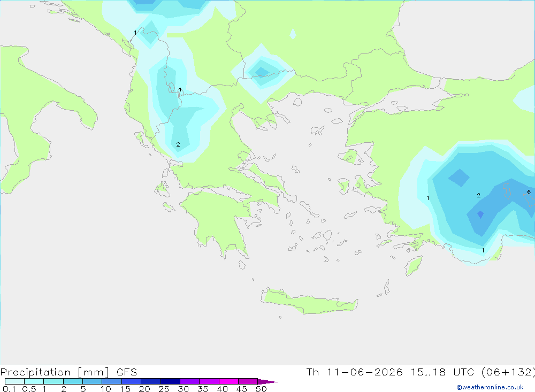Click the 20–25 mm legend color swatch
535x392 pixels.
point(151,381)
